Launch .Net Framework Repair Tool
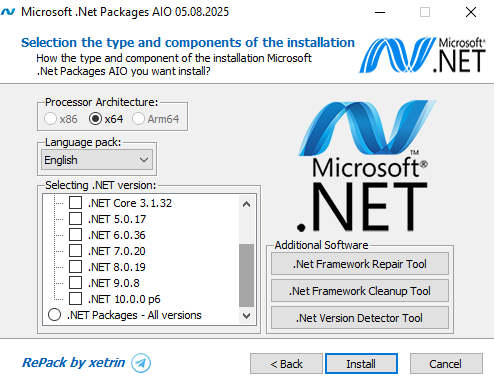494x384 pixels. pyautogui.click(x=360, y=264)
